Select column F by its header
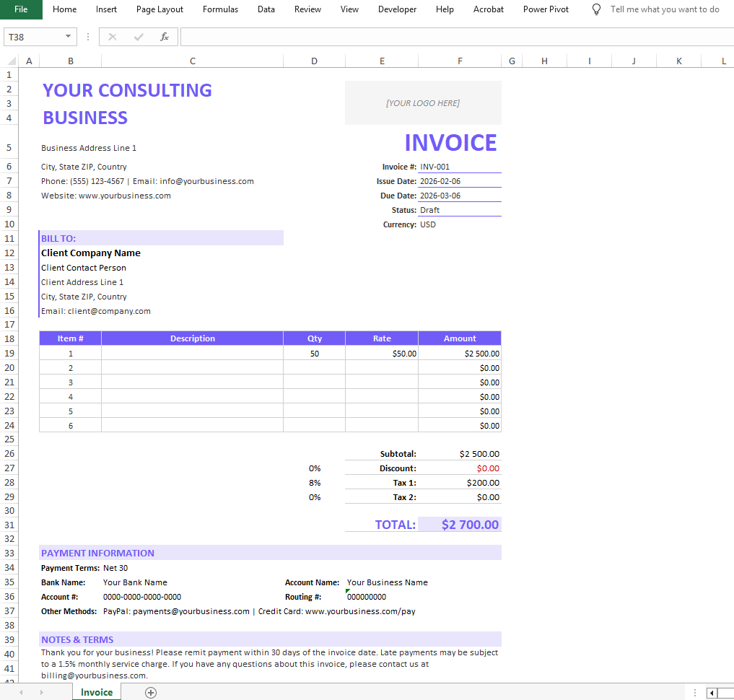This screenshot has height=700, width=734. click(460, 60)
